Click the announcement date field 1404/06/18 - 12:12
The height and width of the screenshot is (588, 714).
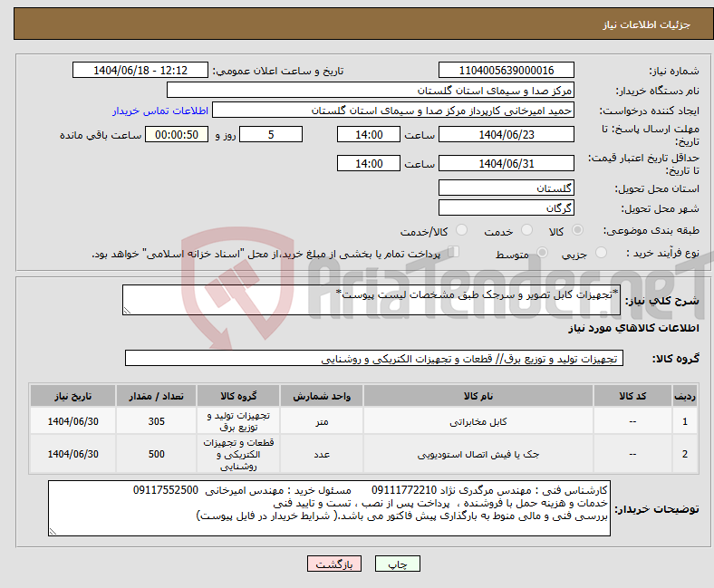(140, 70)
